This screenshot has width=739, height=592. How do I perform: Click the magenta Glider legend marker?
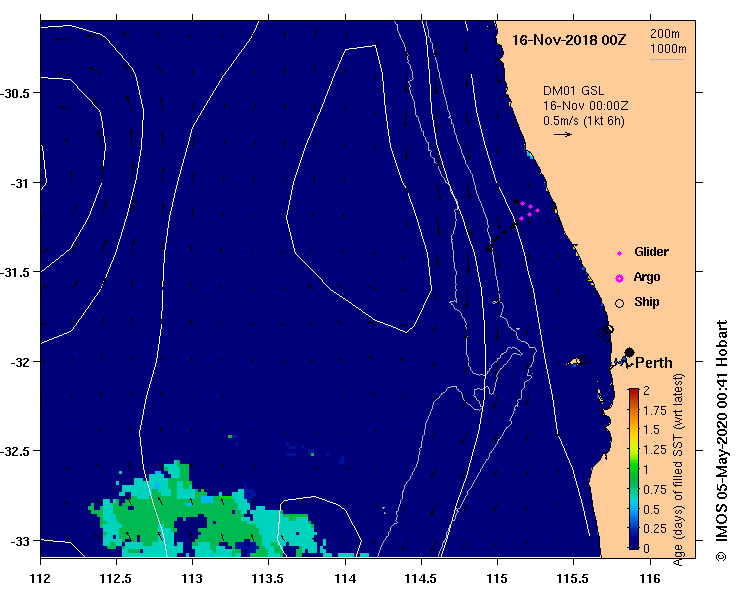[x=619, y=254]
